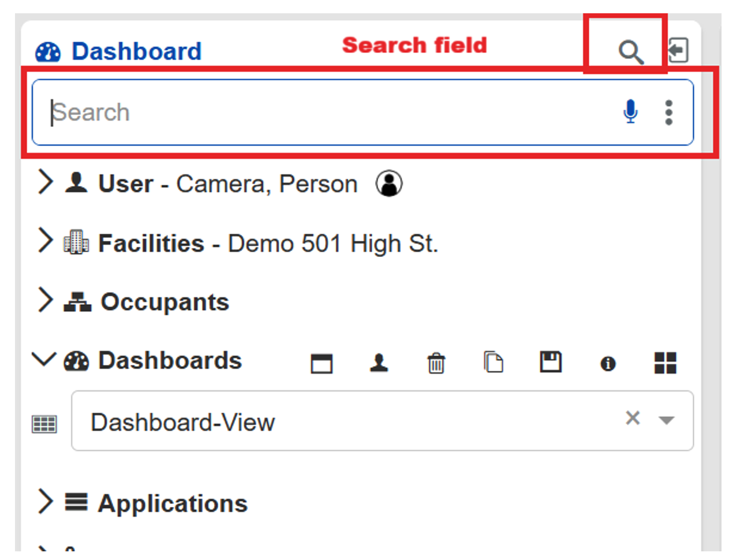Expand the Facilities section

point(45,240)
